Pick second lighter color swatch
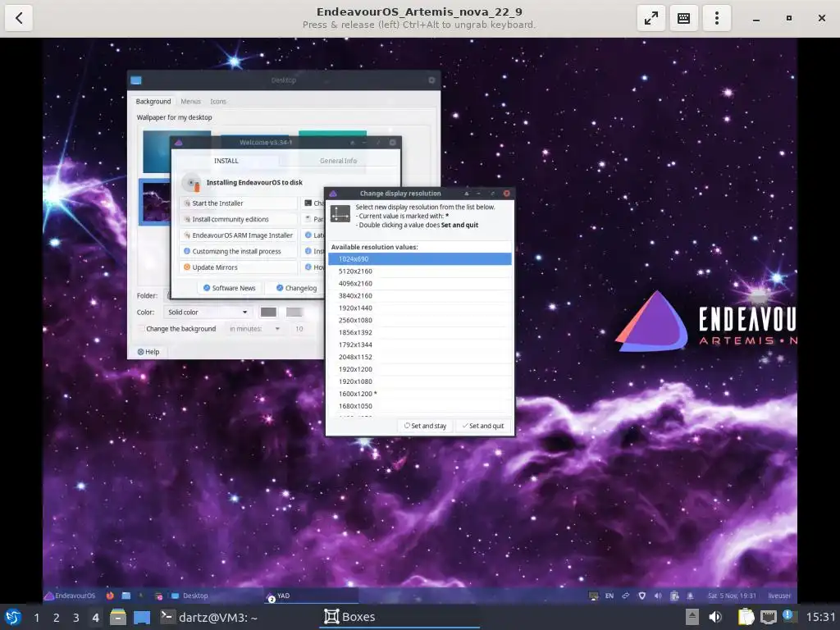The height and width of the screenshot is (630, 840). pos(294,313)
